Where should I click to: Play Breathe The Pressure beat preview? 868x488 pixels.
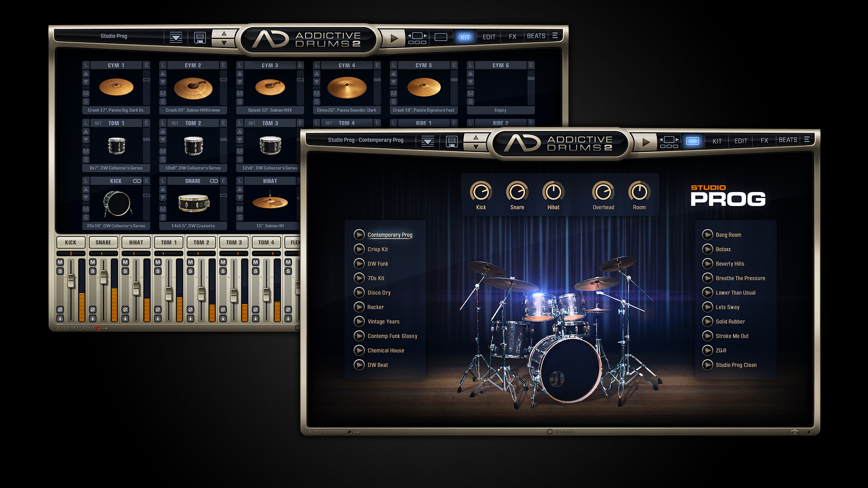708,278
